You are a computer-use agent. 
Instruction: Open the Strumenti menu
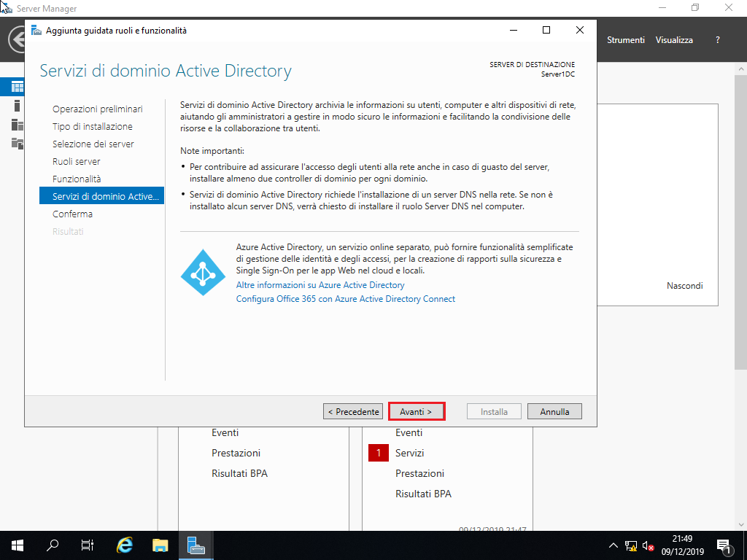click(626, 40)
